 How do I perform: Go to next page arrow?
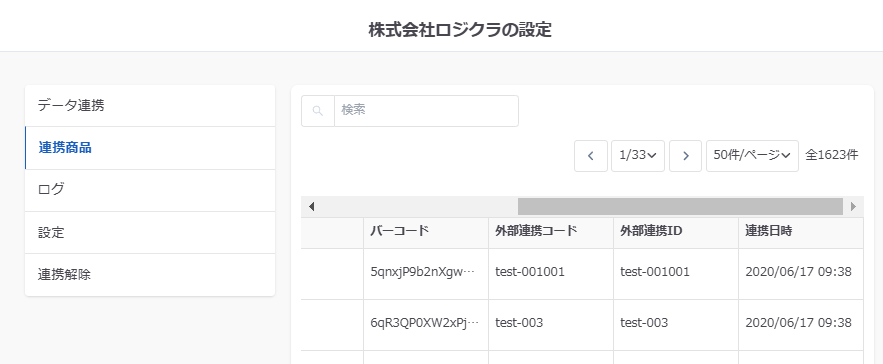pos(685,156)
